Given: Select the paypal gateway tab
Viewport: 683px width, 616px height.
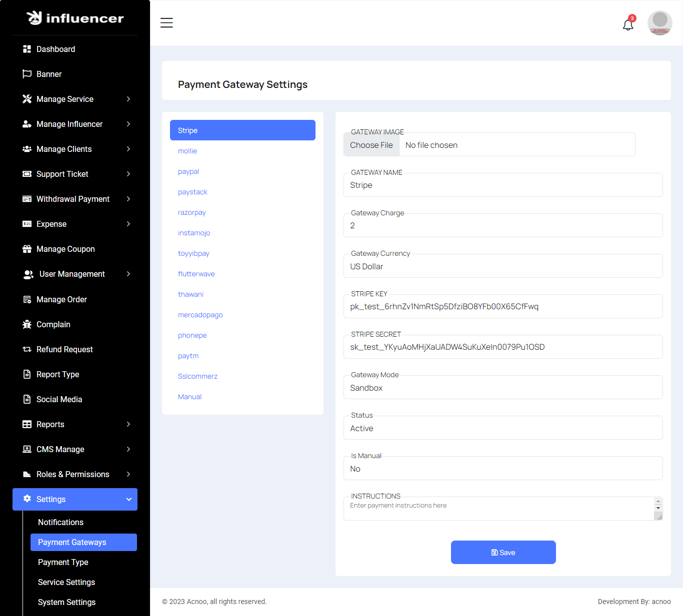Looking at the screenshot, I should (x=188, y=171).
